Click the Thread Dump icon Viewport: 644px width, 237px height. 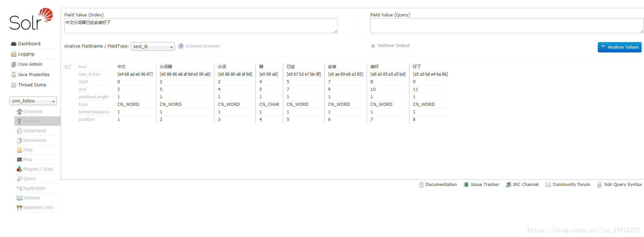click(x=14, y=85)
